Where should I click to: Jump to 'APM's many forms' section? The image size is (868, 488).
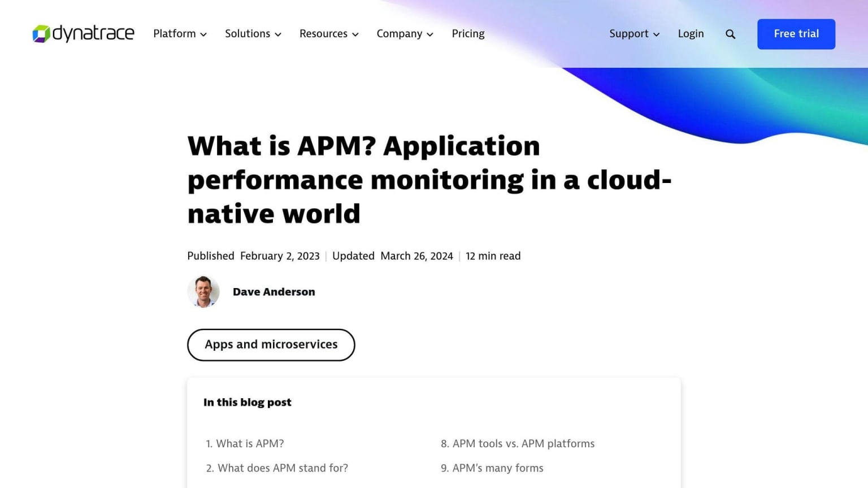click(x=498, y=468)
